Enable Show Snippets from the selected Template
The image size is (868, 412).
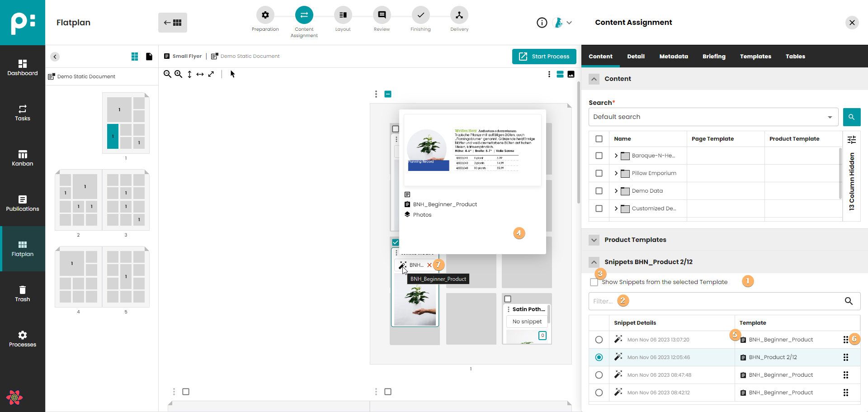click(x=594, y=282)
